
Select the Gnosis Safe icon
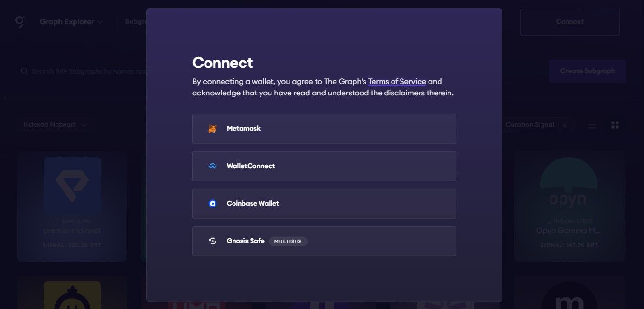click(212, 241)
